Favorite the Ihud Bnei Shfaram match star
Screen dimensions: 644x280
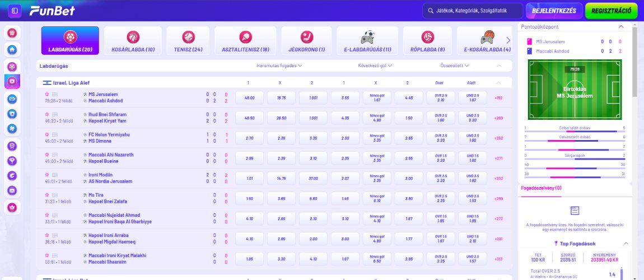pos(47,114)
